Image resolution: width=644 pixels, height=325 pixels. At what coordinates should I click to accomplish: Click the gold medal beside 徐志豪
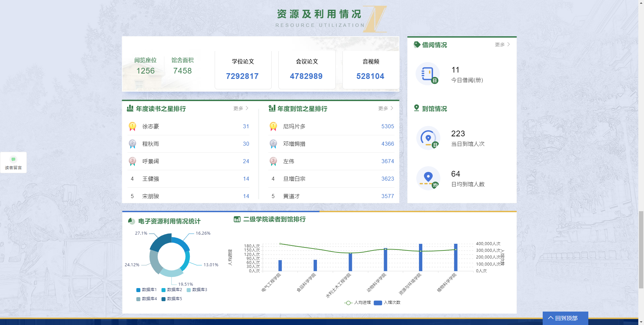coord(132,127)
